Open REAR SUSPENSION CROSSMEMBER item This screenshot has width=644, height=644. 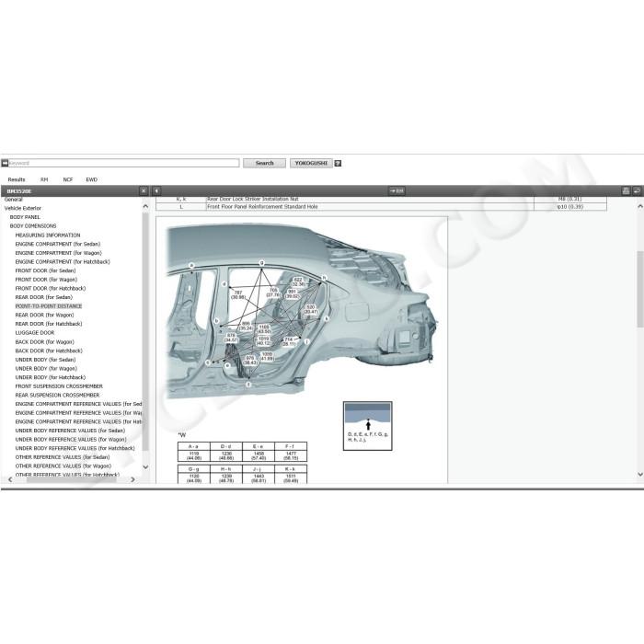(57, 395)
